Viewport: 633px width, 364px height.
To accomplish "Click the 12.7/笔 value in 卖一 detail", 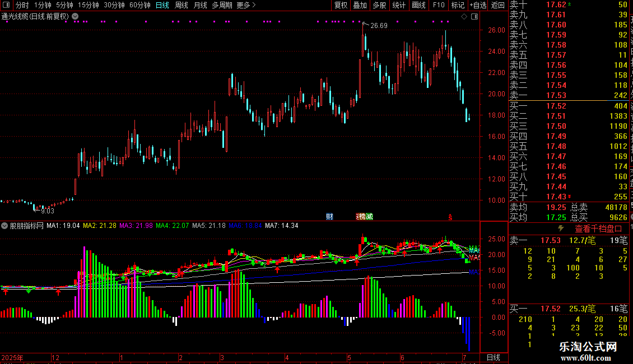I will point(582,240).
